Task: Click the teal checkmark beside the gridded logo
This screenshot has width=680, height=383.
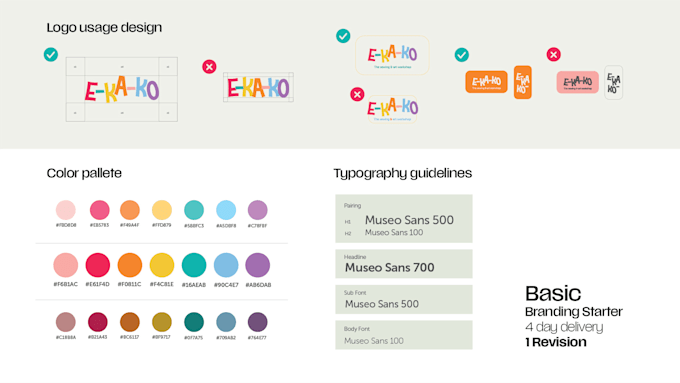Action: (51, 55)
